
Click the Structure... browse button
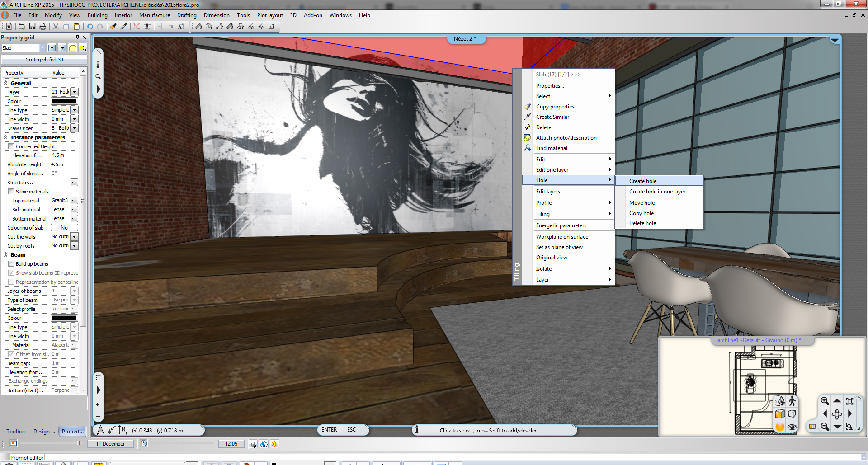(74, 183)
